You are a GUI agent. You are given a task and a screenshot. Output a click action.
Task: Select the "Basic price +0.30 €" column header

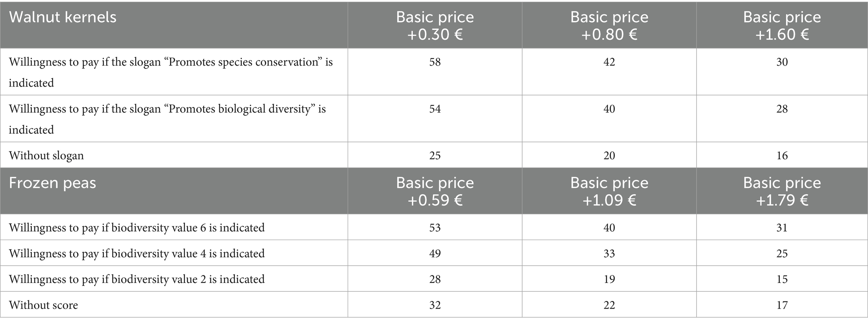pyautogui.click(x=435, y=25)
